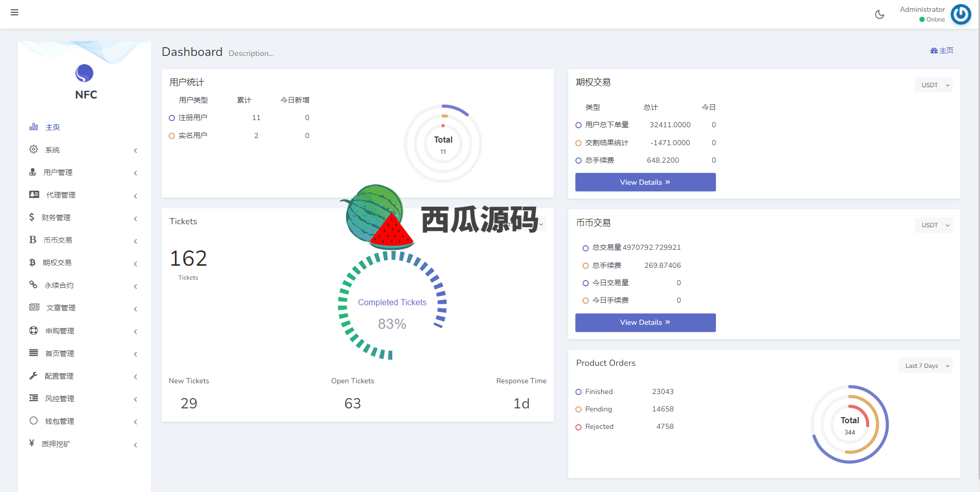The height and width of the screenshot is (492, 980).
Task: Open the 风控管理 sidebar menu
Action: coord(85,399)
